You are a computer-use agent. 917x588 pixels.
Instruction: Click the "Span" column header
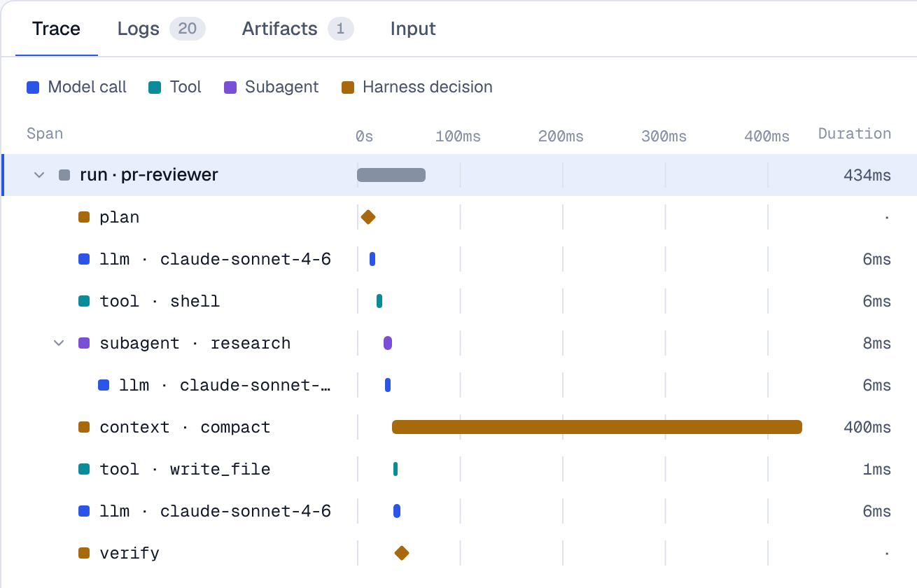[45, 134]
